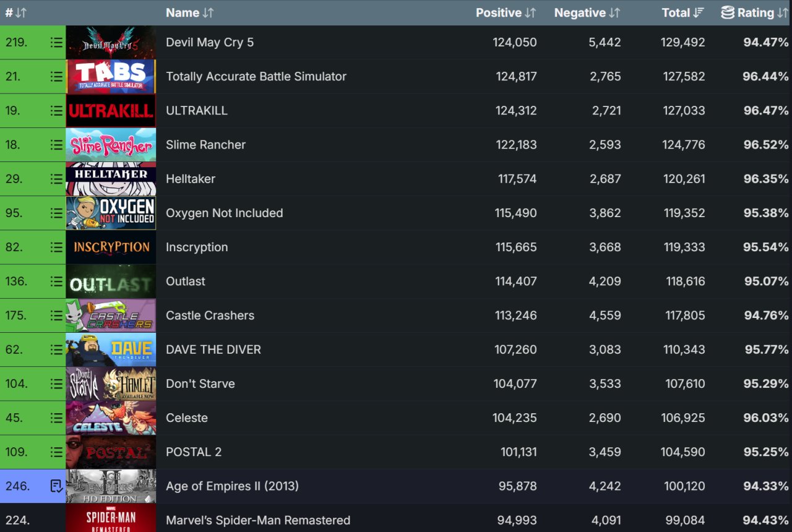The height and width of the screenshot is (532, 792).
Task: Visit the Helltaker title link
Action: pyautogui.click(x=191, y=179)
